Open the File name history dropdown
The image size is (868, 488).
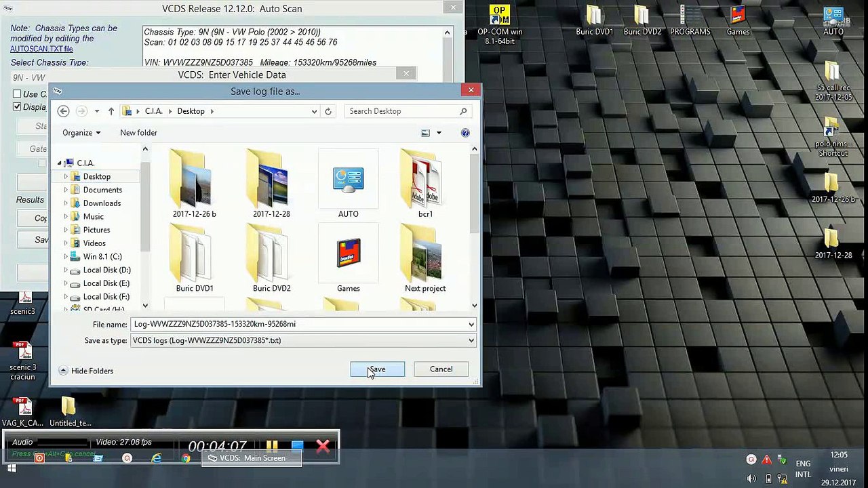(471, 324)
